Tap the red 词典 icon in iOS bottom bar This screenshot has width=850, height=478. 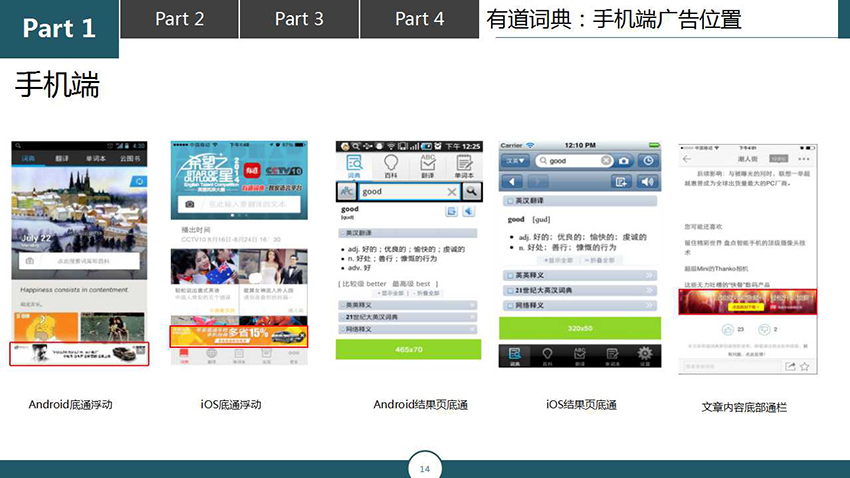tap(184, 356)
